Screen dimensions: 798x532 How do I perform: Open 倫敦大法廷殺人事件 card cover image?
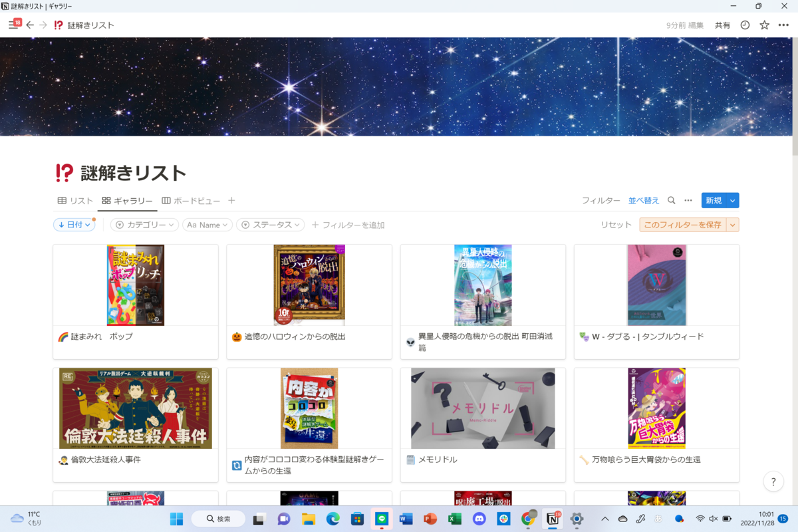click(136, 408)
